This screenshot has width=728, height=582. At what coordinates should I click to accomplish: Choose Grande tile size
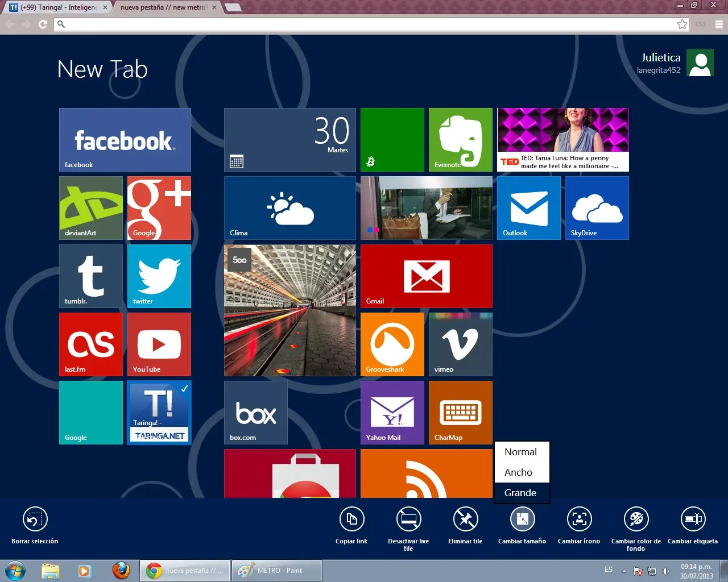[522, 493]
